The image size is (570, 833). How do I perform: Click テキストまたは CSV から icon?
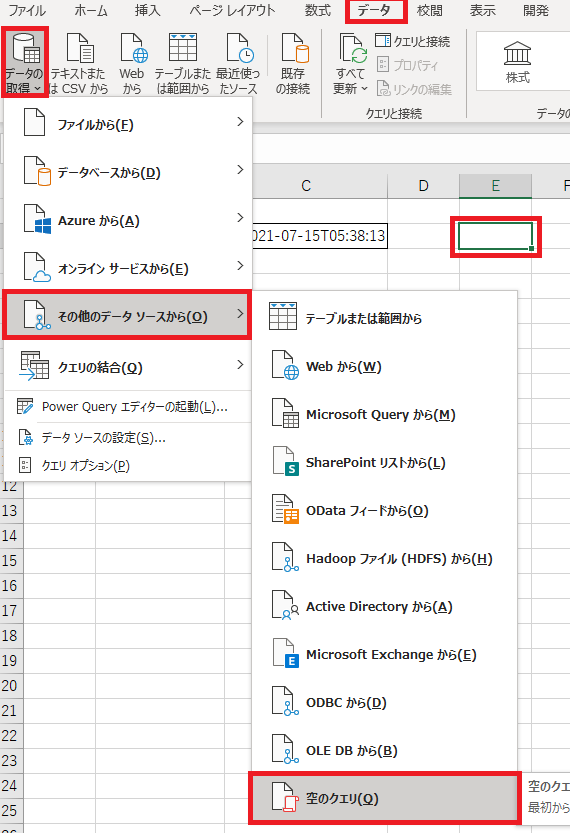pyautogui.click(x=79, y=64)
